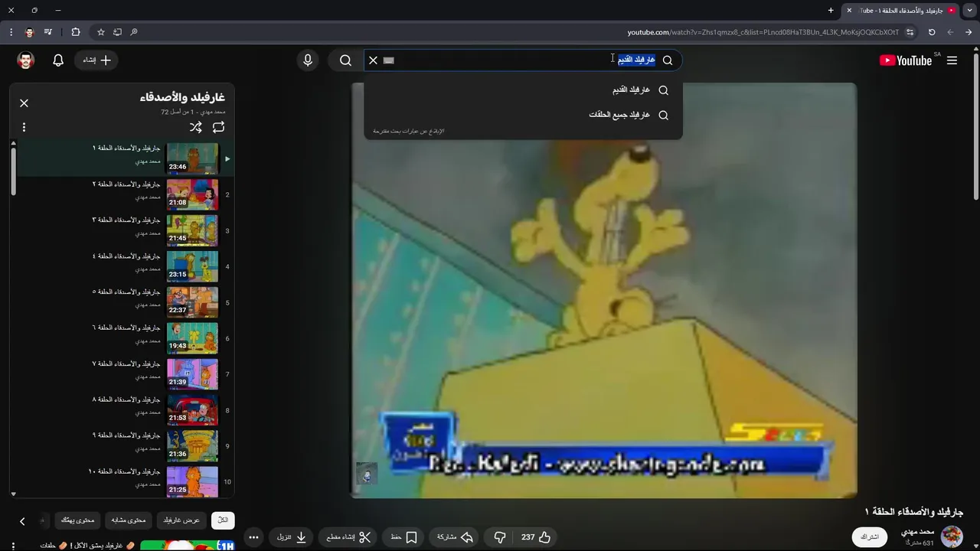Play playlist episode الحلقة ١٠

(125, 481)
